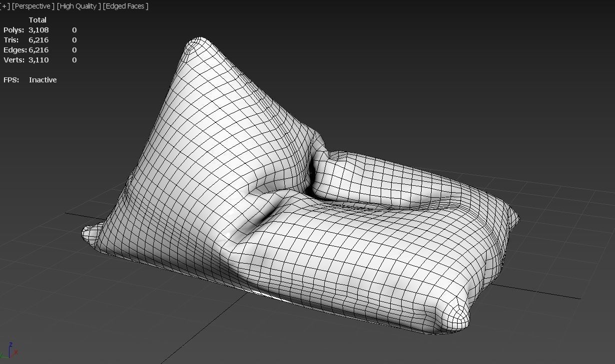This screenshot has height=364, width=615.
Task: Open the viewport [+] general menu
Action: (x=5, y=6)
